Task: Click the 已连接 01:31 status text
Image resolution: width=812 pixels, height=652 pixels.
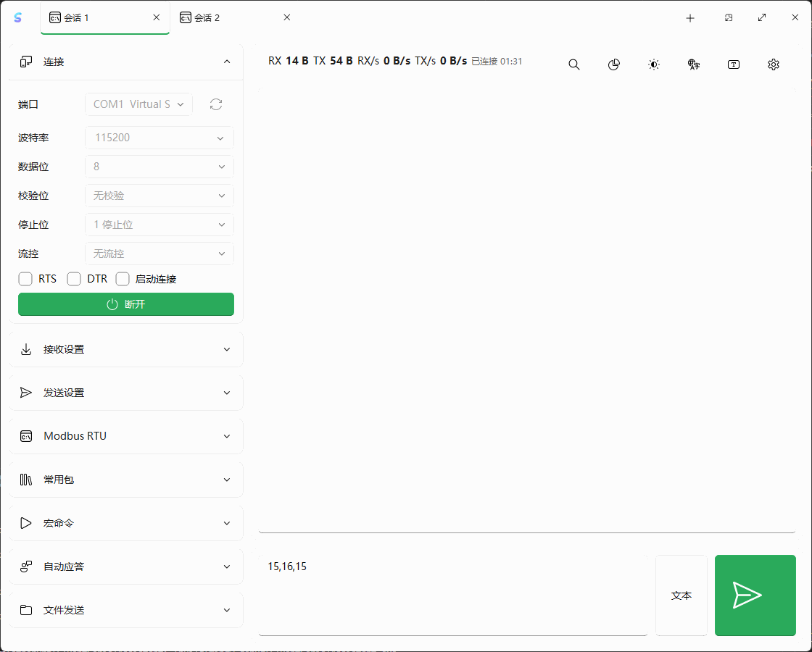Action: [x=497, y=62]
